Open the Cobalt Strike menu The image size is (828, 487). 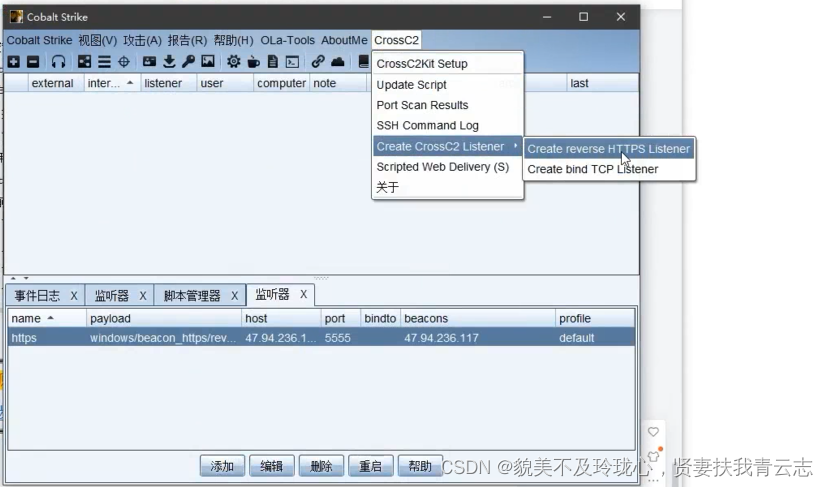point(39,40)
